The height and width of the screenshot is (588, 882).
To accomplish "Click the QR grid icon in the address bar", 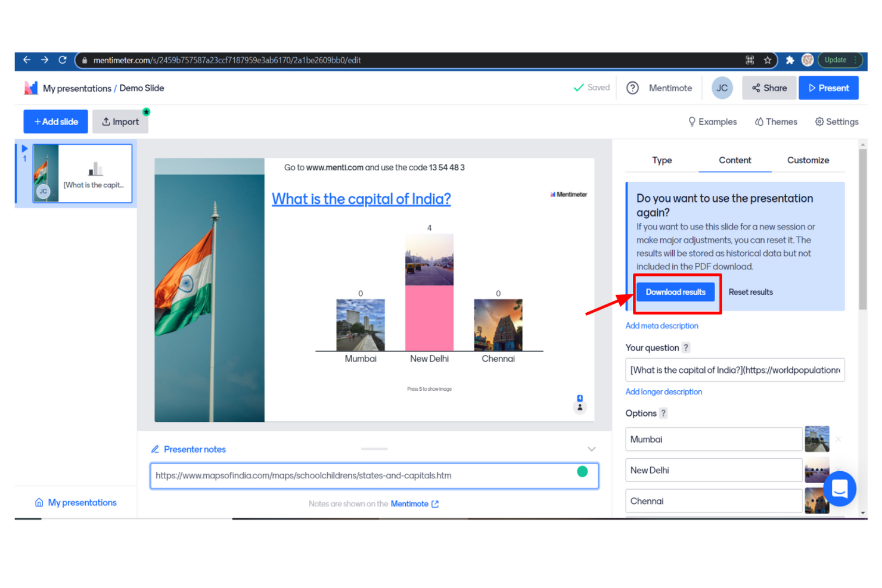I will point(750,60).
